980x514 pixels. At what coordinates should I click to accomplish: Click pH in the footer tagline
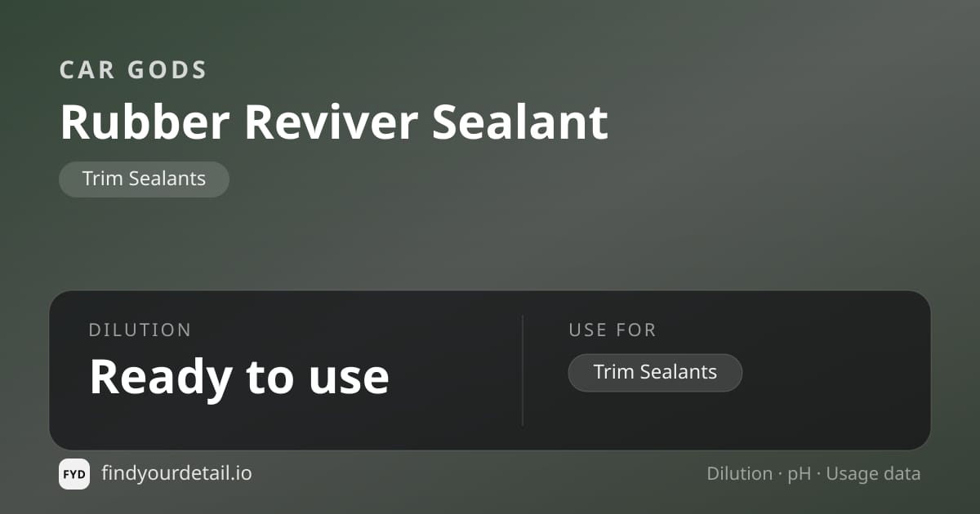pyautogui.click(x=800, y=475)
